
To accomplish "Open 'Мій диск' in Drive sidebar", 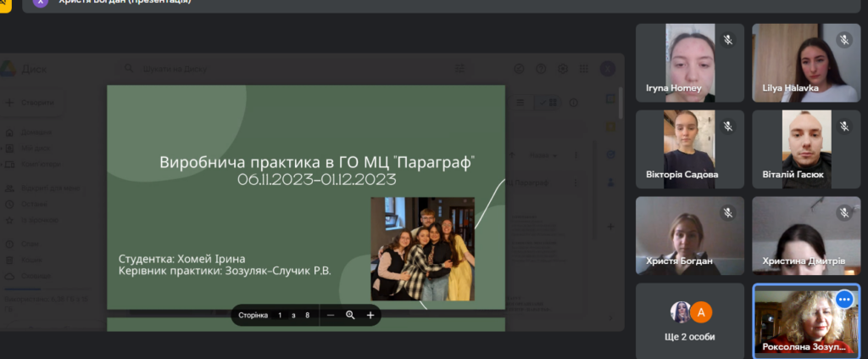I will [x=36, y=148].
